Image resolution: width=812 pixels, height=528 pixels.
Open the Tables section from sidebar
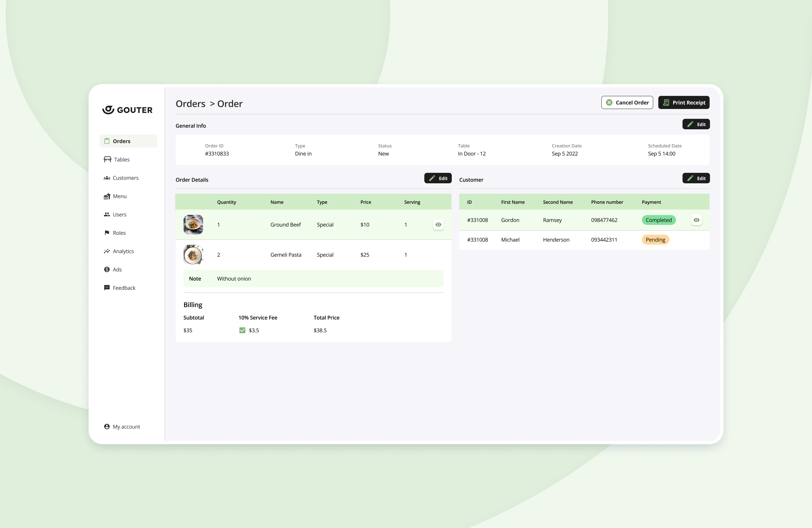click(x=107, y=159)
